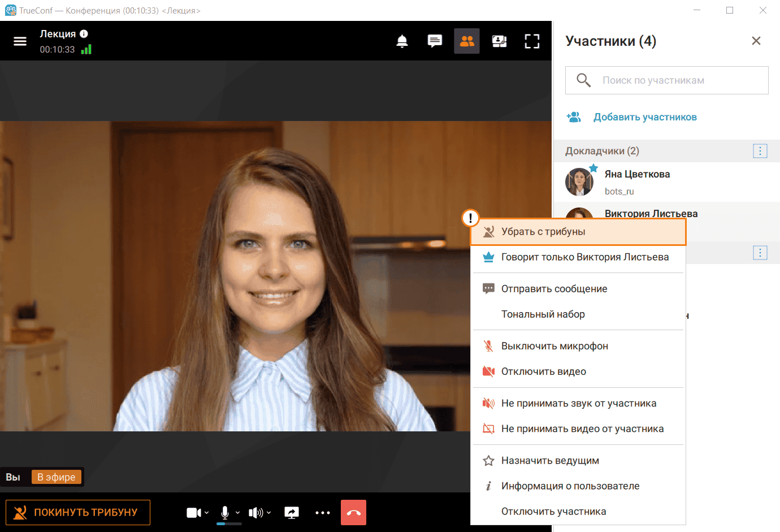Viewport: 780px width, 532px height.
Task: Open more options three dots
Action: (x=323, y=513)
